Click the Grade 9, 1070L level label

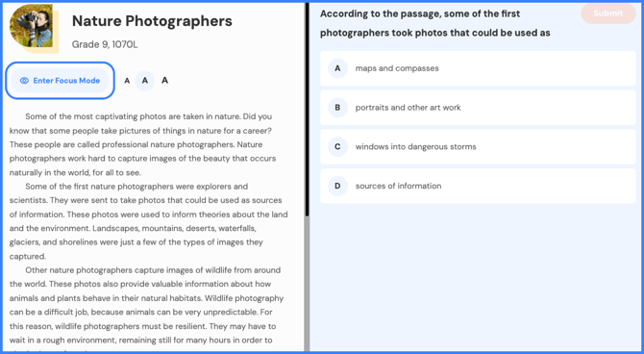click(105, 44)
